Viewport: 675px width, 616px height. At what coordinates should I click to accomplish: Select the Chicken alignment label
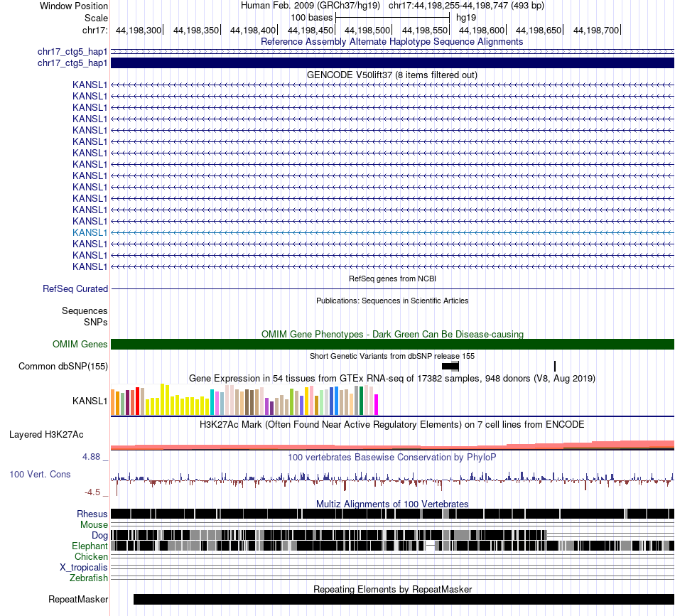[x=91, y=556]
